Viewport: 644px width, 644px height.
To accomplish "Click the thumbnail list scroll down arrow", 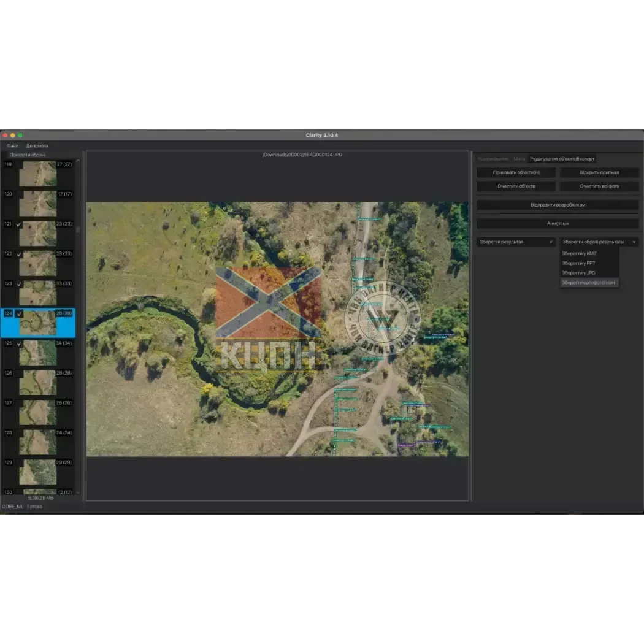I will click(x=77, y=492).
